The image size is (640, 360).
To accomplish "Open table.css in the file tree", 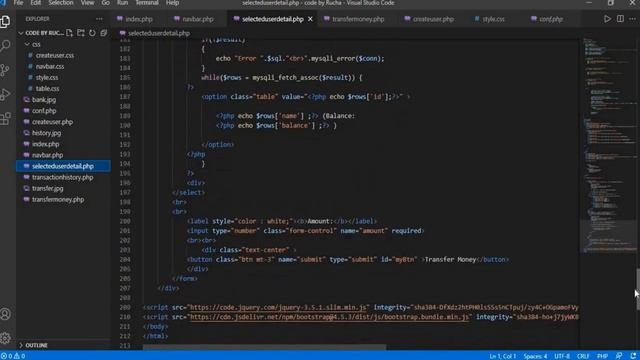I will pos(47,89).
